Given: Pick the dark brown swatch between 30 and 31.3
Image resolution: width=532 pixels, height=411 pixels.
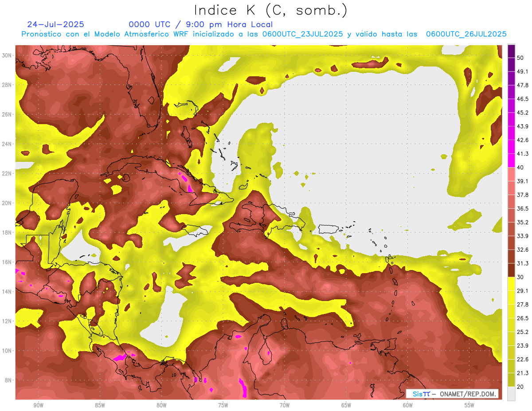Looking at the screenshot, I should pyautogui.click(x=511, y=270).
